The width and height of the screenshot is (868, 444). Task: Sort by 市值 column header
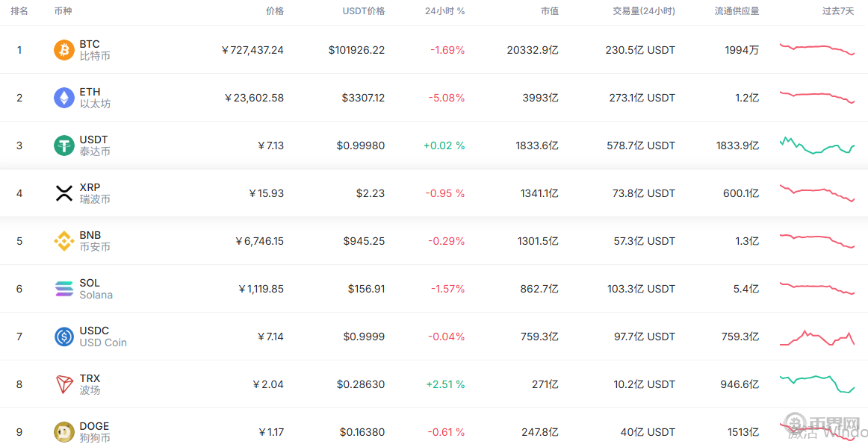point(550,11)
